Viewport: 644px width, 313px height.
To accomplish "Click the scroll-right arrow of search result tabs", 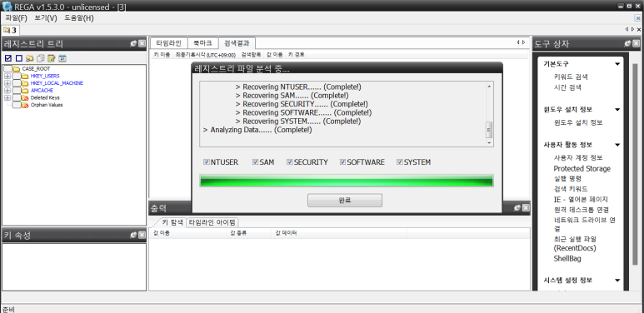I will click(524, 42).
